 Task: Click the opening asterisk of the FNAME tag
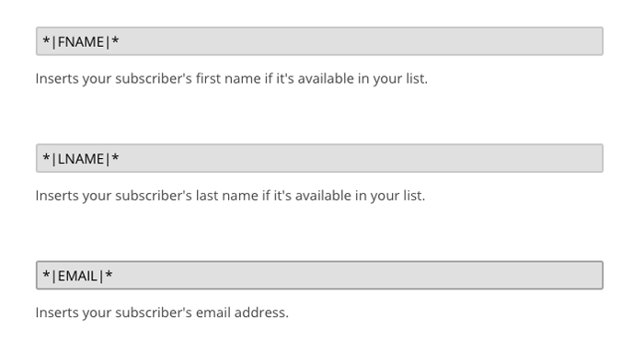click(x=46, y=40)
